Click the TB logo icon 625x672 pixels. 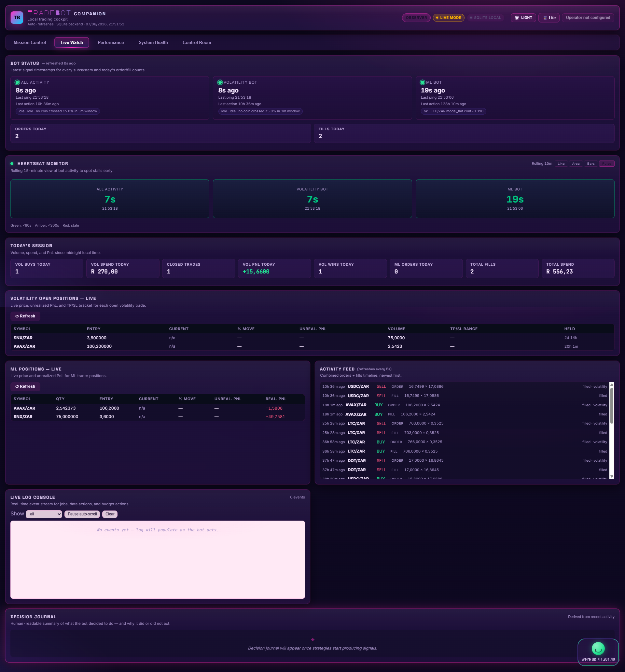17,18
